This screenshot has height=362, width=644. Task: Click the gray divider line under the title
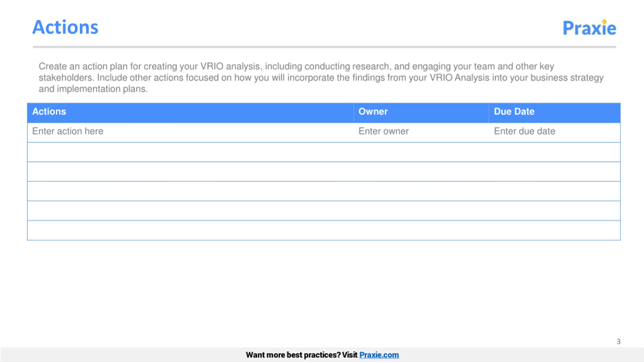tap(324, 47)
